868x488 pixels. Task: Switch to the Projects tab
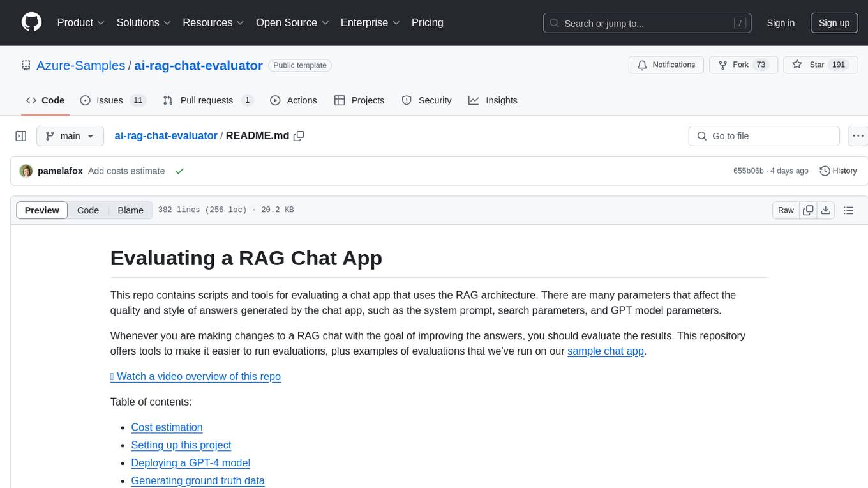(359, 100)
